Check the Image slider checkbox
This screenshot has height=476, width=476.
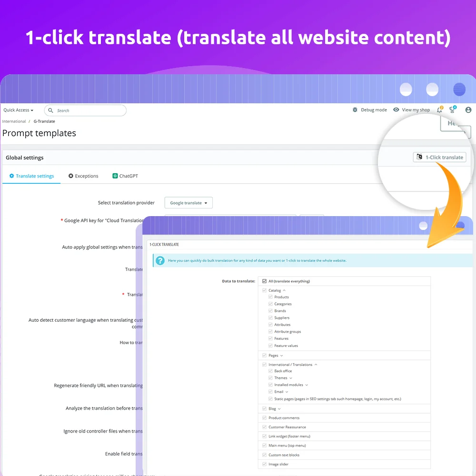click(263, 464)
